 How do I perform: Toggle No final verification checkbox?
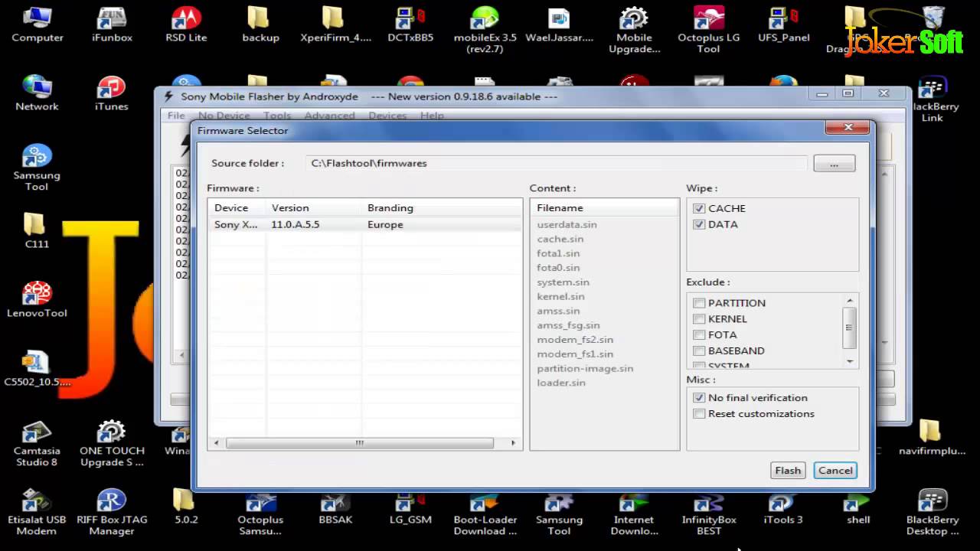[x=699, y=398]
